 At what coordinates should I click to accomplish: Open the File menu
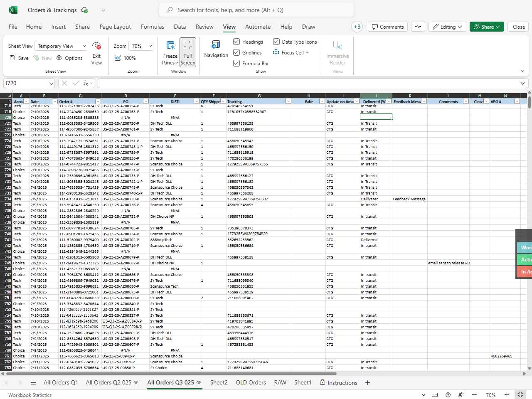coord(13,27)
